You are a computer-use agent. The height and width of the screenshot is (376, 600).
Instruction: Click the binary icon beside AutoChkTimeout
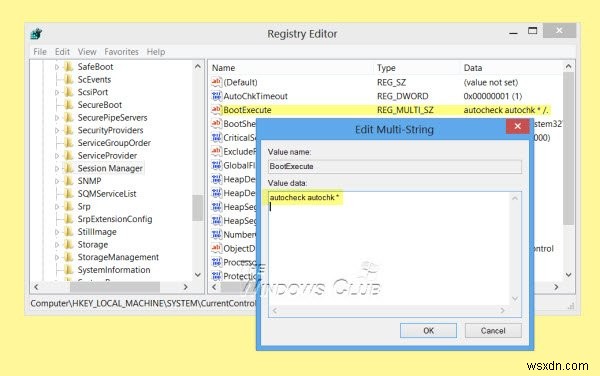(x=217, y=96)
